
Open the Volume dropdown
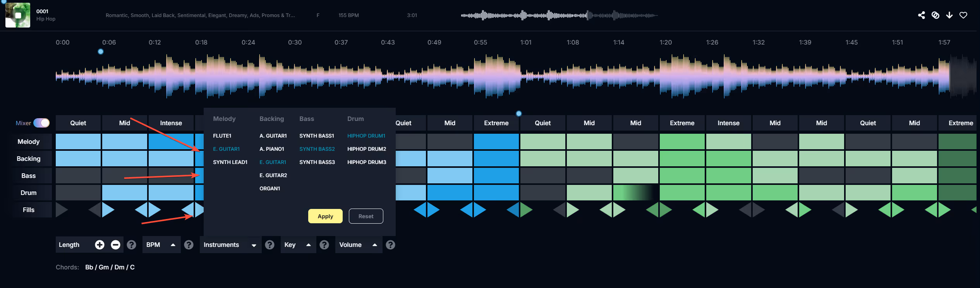pos(359,245)
